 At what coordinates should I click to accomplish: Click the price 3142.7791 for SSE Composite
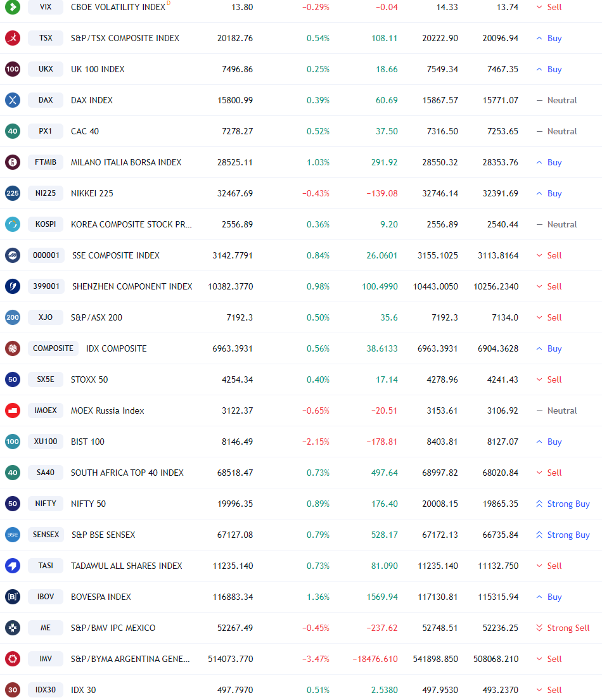(233, 255)
